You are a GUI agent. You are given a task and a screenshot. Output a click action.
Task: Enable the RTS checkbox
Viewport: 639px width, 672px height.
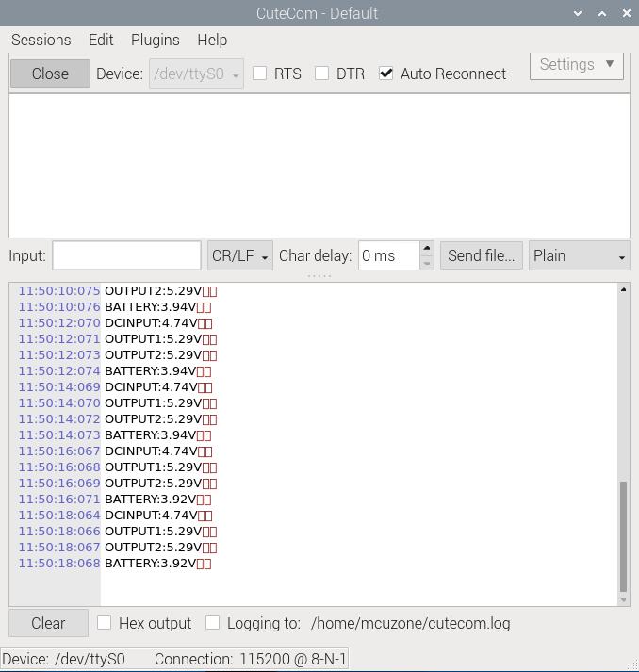pyautogui.click(x=260, y=74)
